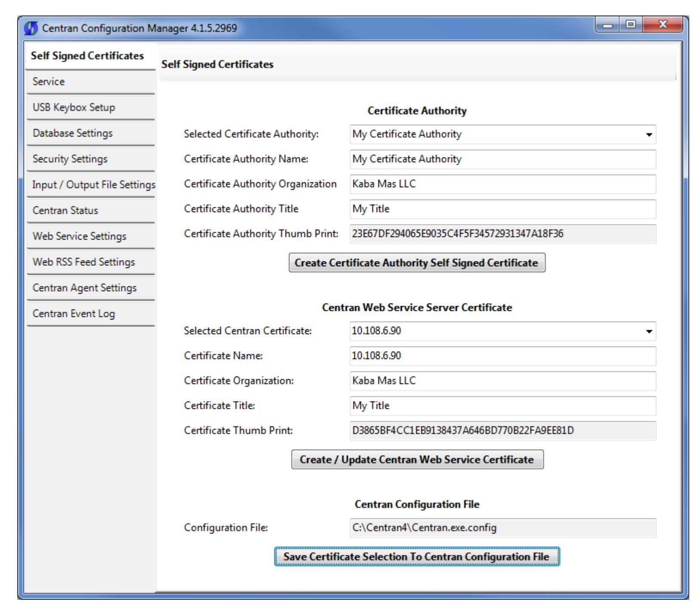Click the 'Certificate Name:' label
Image resolution: width=700 pixels, height=611 pixels.
pos(224,356)
